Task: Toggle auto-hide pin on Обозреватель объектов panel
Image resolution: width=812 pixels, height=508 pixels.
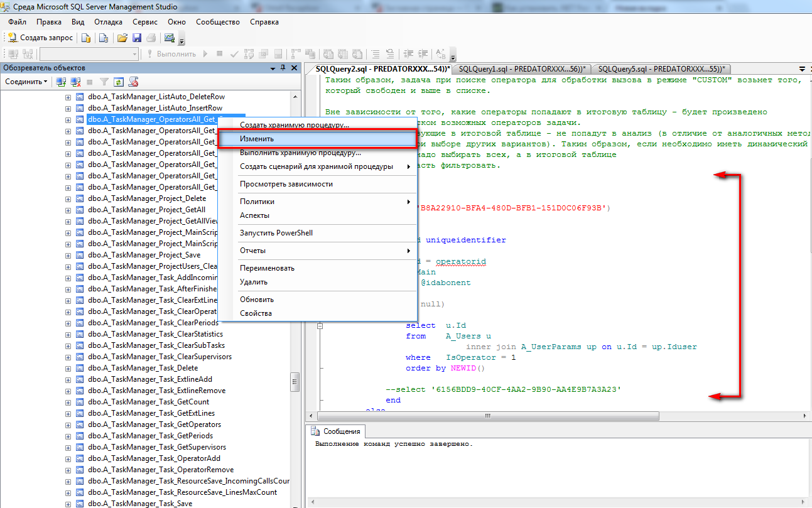Action: click(283, 68)
